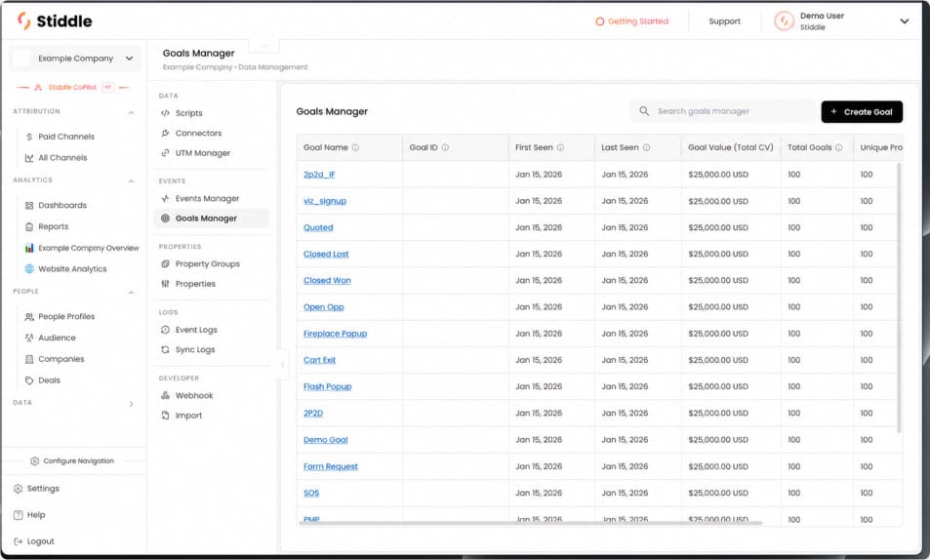Open the Example Company dropdown

coord(75,59)
